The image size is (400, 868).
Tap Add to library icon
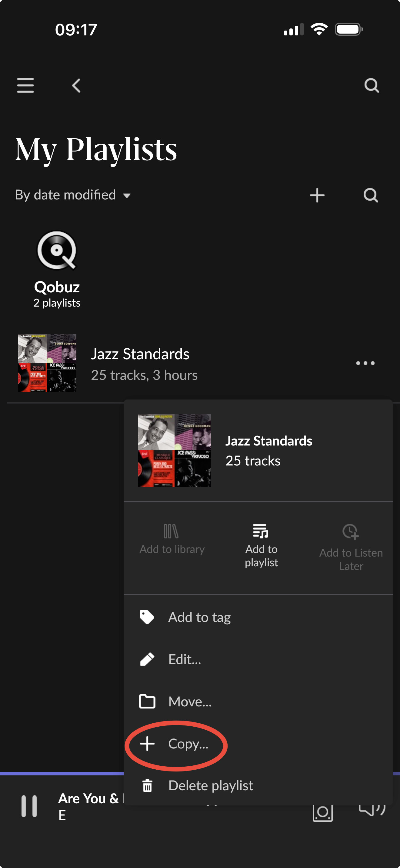pyautogui.click(x=171, y=531)
